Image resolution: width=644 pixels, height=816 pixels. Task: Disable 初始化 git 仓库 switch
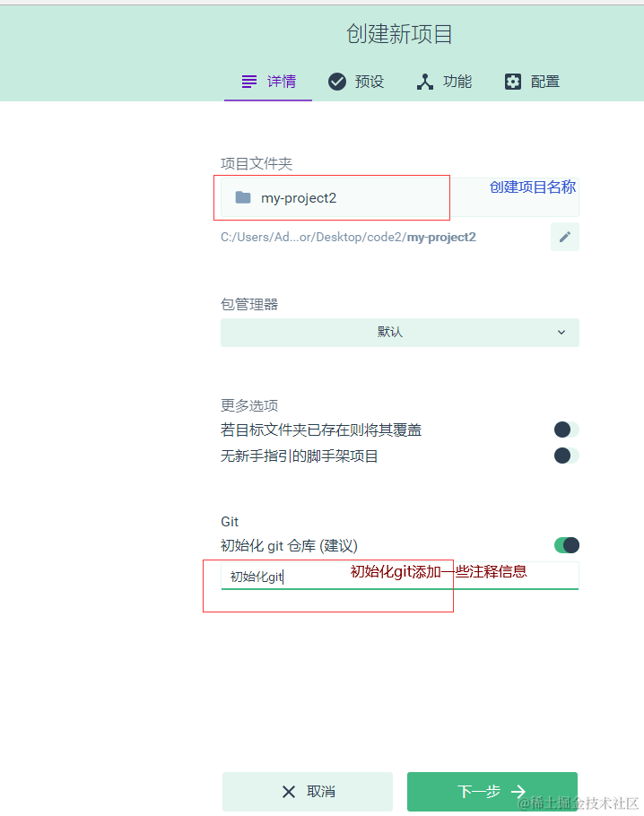[567, 545]
